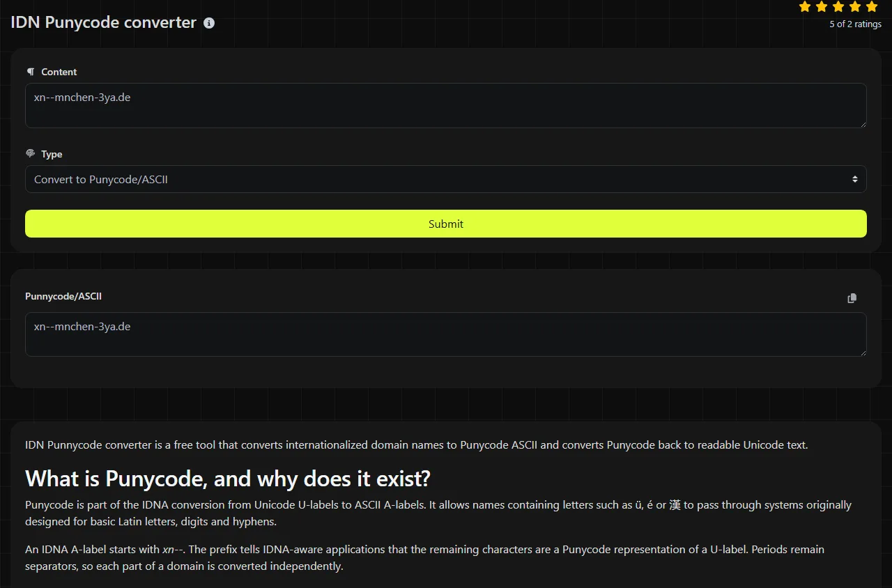Click the "Content" field label
The image size is (892, 588).
point(59,72)
